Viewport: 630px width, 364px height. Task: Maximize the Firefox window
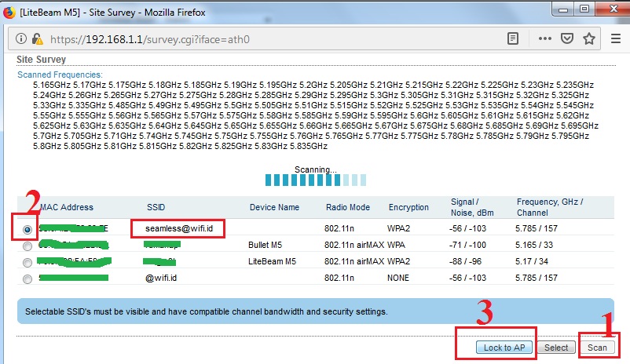(584, 9)
